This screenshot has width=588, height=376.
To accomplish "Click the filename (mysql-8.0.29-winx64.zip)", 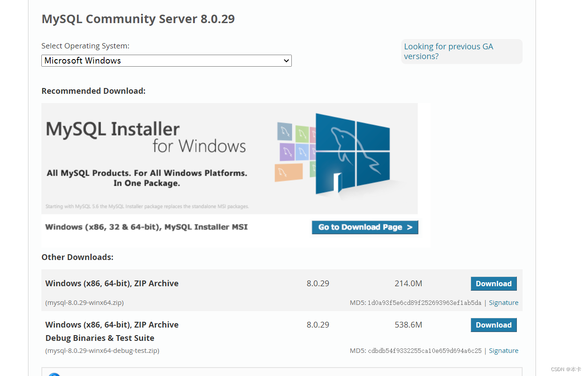I will click(x=85, y=303).
